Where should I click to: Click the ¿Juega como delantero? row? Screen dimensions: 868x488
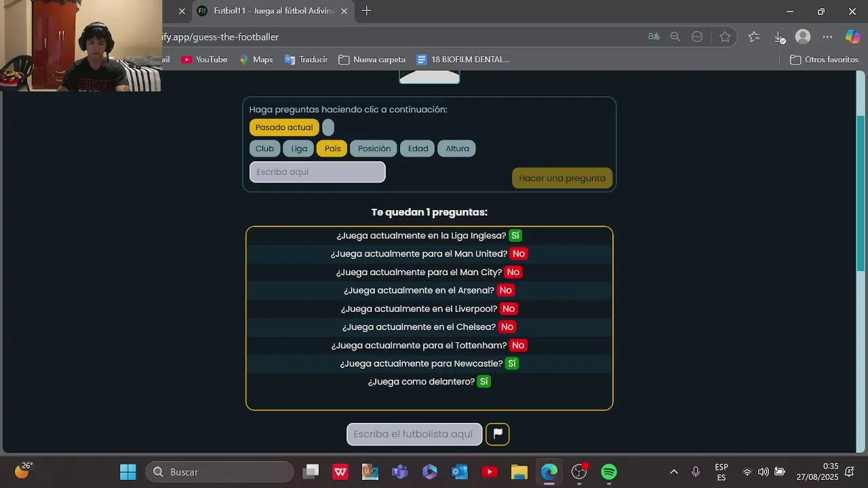coord(429,382)
